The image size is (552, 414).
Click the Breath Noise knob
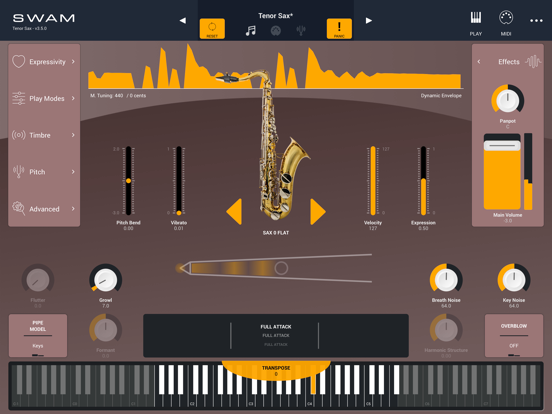point(446,280)
